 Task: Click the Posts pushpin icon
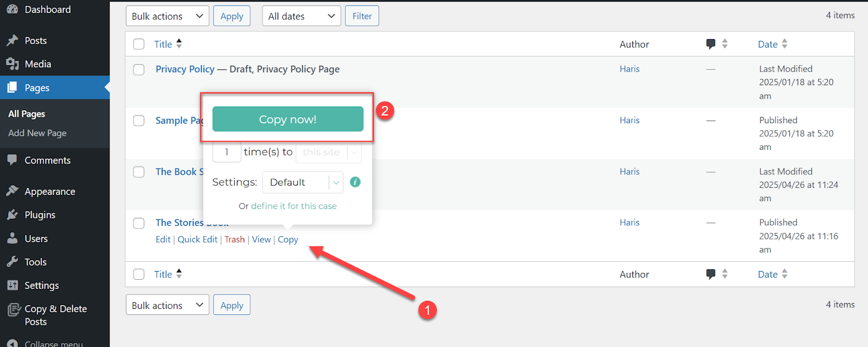(x=12, y=41)
